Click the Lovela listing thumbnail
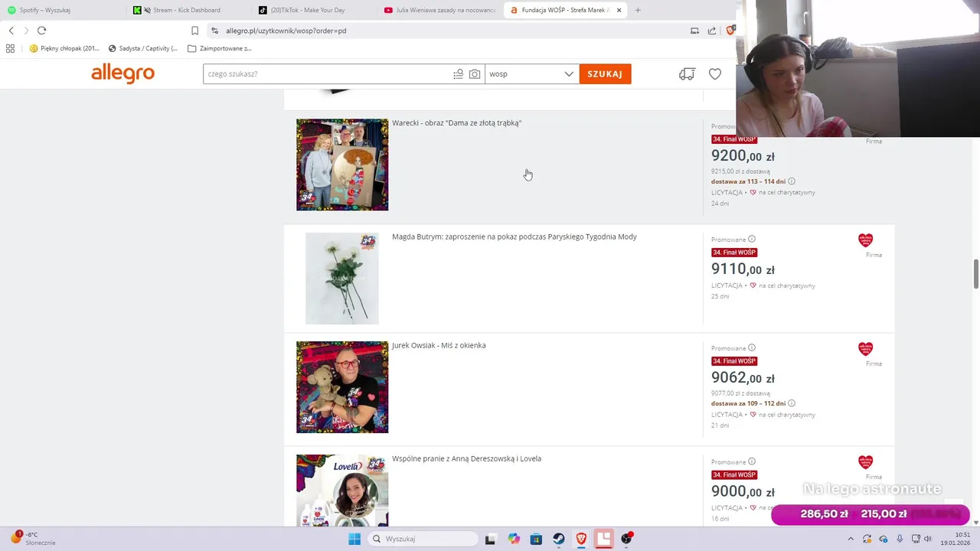This screenshot has width=980, height=551. click(x=342, y=490)
